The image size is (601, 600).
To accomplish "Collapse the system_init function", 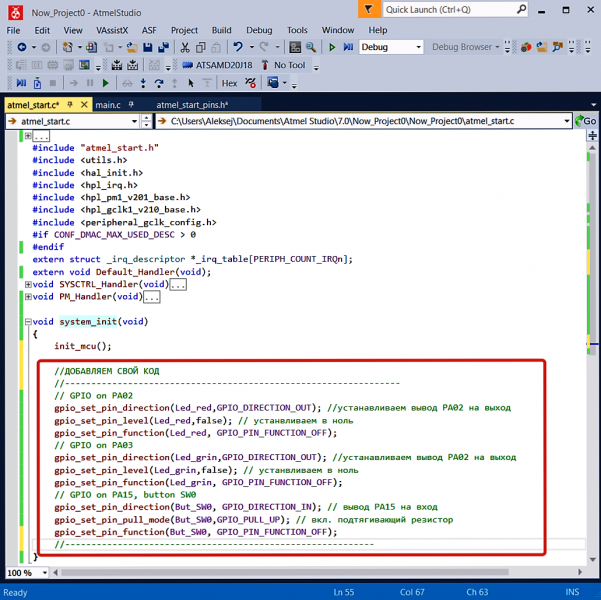I will (28, 322).
